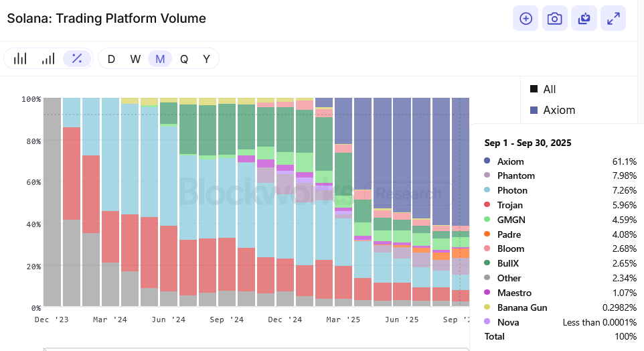Screen dimensions: 644x351
Task: Click the chart title Solana: Trading Platform Volume
Action: click(106, 18)
